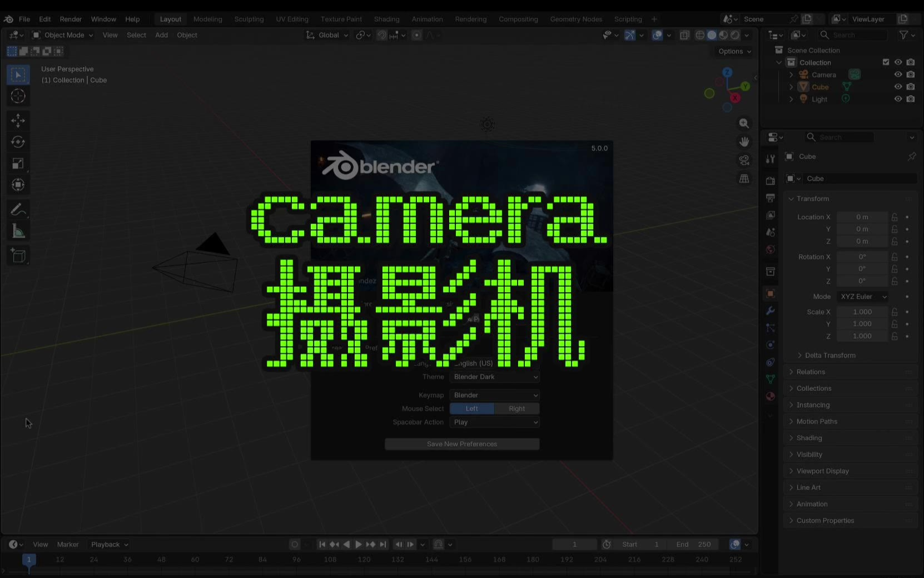924x578 pixels.
Task: Choose the Add Cube tool
Action: click(x=18, y=256)
